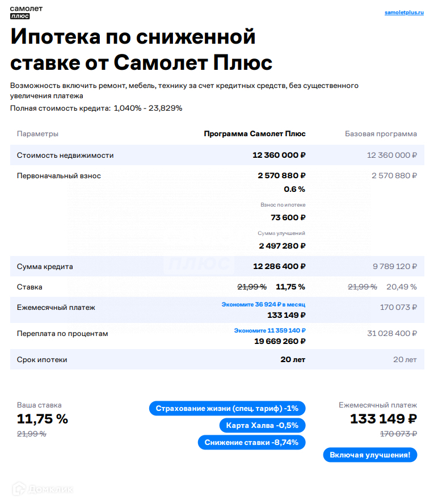438x504 pixels.
Task: Click the Самолет Плюс logo
Action: click(x=26, y=12)
